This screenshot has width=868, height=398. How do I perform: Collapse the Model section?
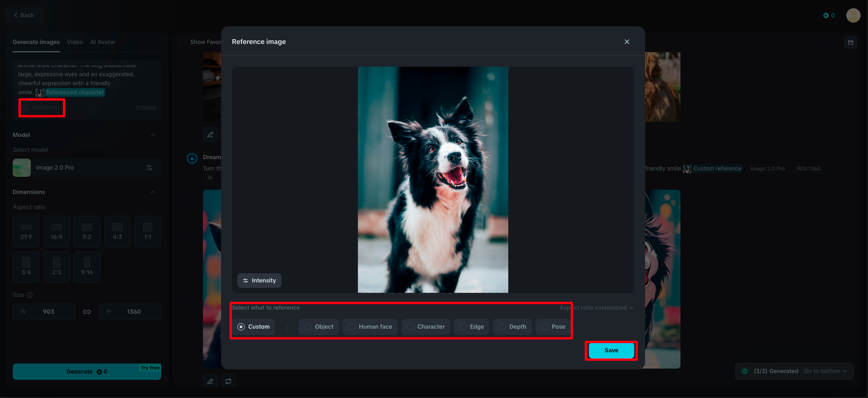tap(153, 135)
